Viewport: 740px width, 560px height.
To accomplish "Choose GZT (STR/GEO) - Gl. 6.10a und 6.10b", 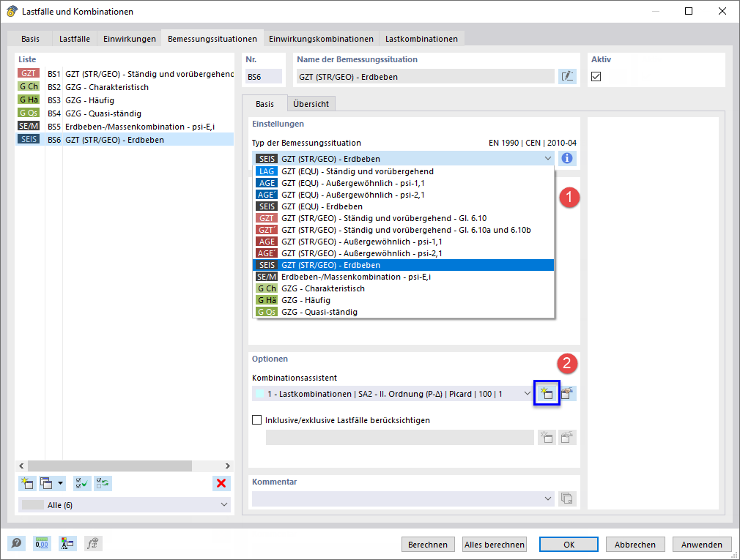I will tap(404, 230).
